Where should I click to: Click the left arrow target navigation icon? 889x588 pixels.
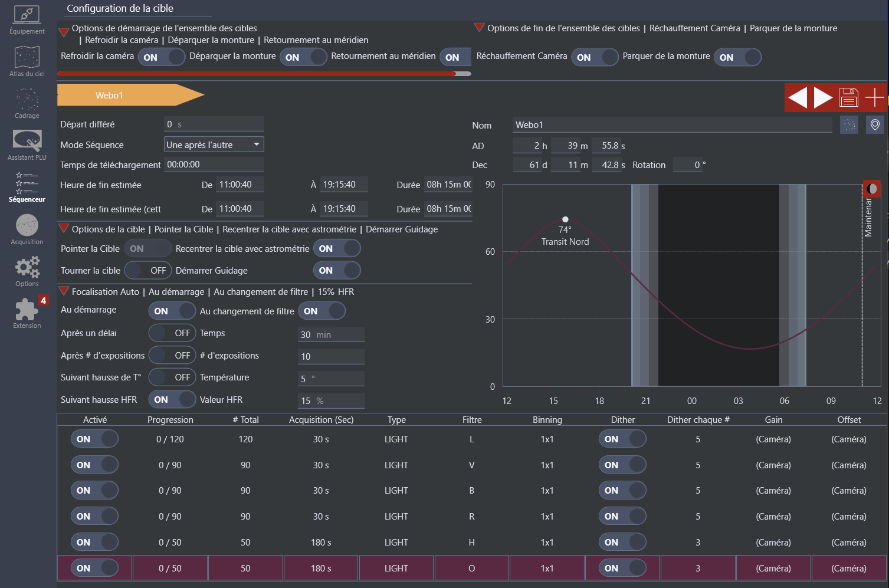tap(798, 97)
